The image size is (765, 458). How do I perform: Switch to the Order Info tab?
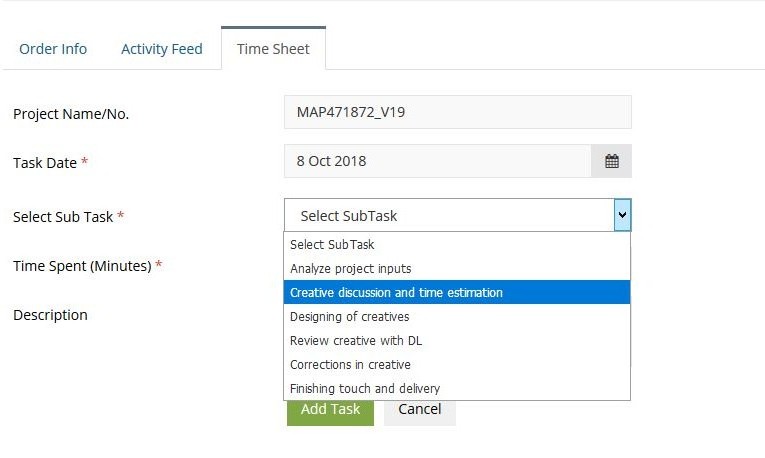tap(53, 49)
